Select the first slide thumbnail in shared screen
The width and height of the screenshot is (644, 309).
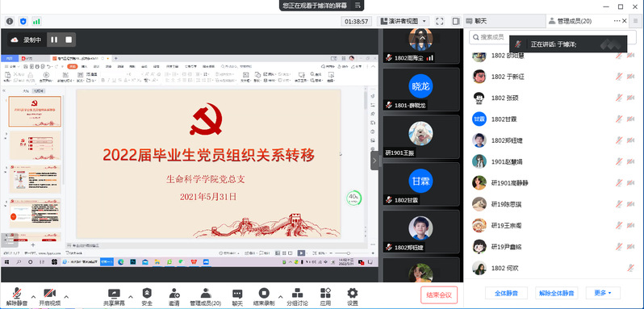35,111
